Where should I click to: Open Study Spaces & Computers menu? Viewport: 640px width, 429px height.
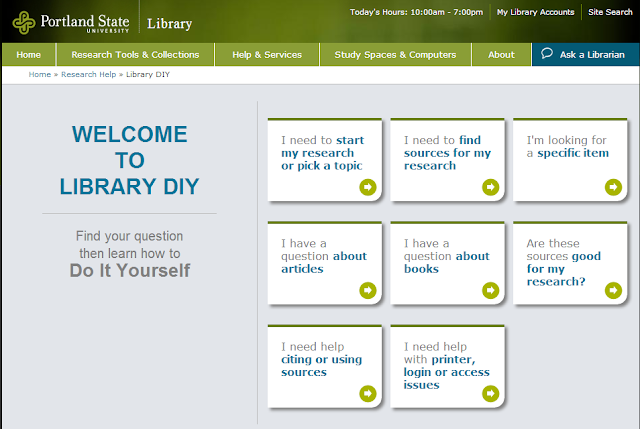[x=395, y=55]
